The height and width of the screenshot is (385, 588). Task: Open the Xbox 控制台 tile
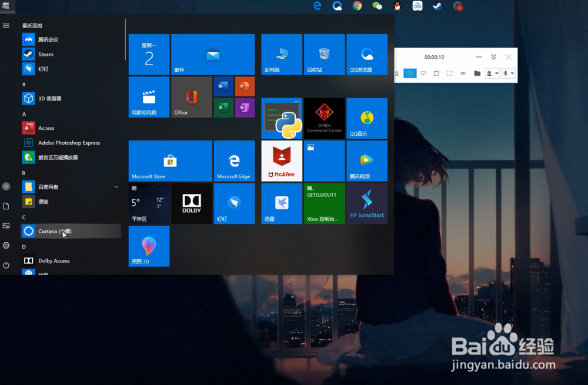pos(325,203)
